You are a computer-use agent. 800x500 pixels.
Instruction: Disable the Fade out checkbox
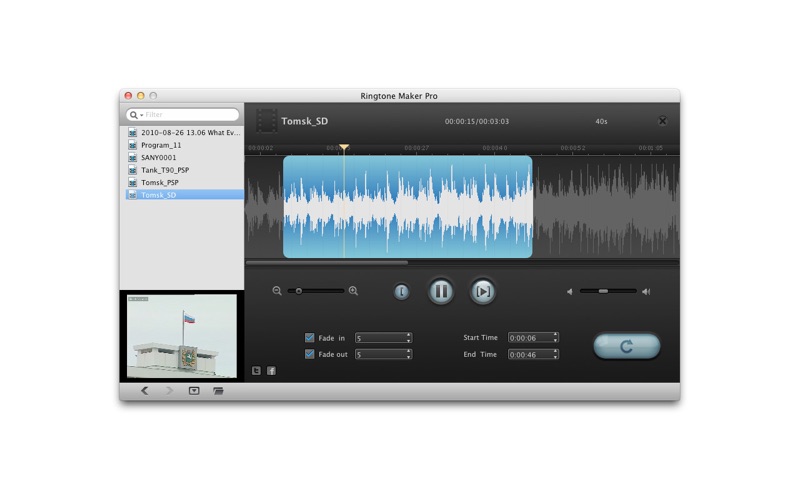(309, 354)
